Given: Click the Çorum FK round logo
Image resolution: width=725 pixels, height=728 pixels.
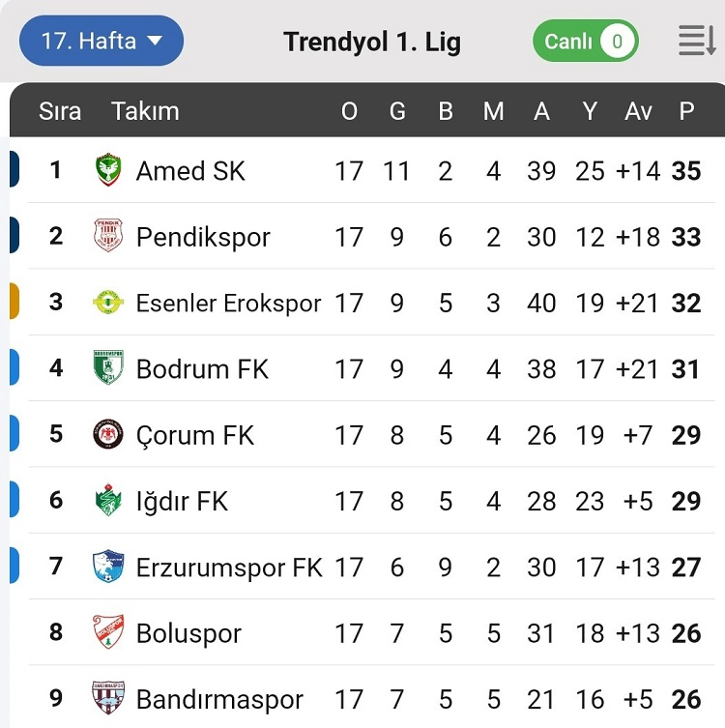Looking at the screenshot, I should click(x=108, y=434).
